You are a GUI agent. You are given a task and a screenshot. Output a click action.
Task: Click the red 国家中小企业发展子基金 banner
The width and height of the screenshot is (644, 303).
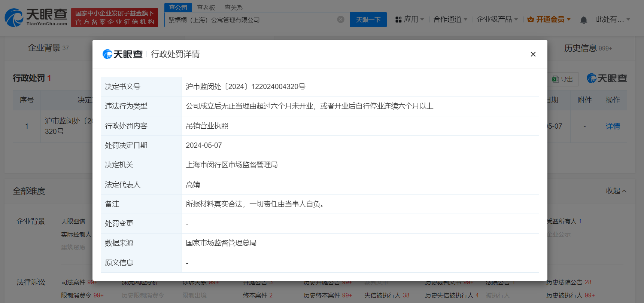point(115,18)
